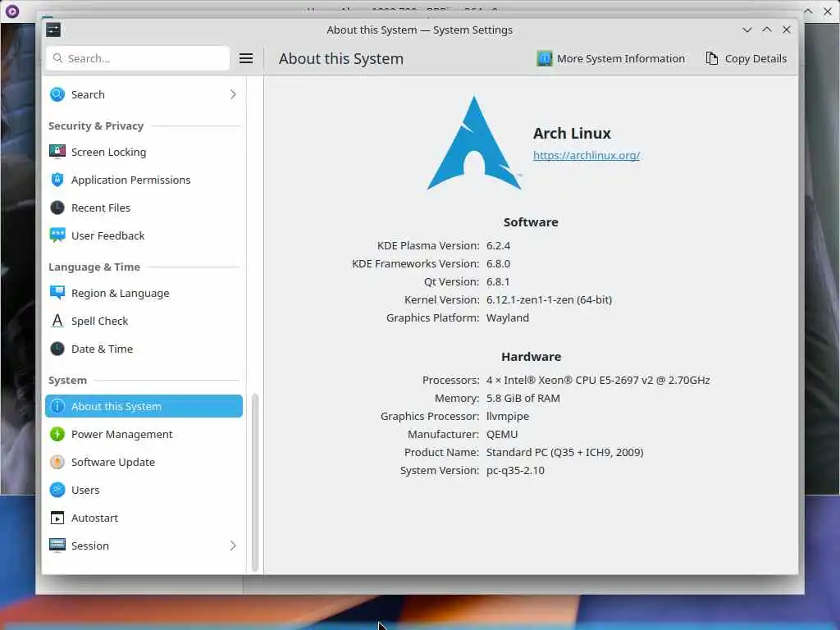The image size is (840, 630).
Task: Click the Graphics Platform value Wayland
Action: point(507,317)
